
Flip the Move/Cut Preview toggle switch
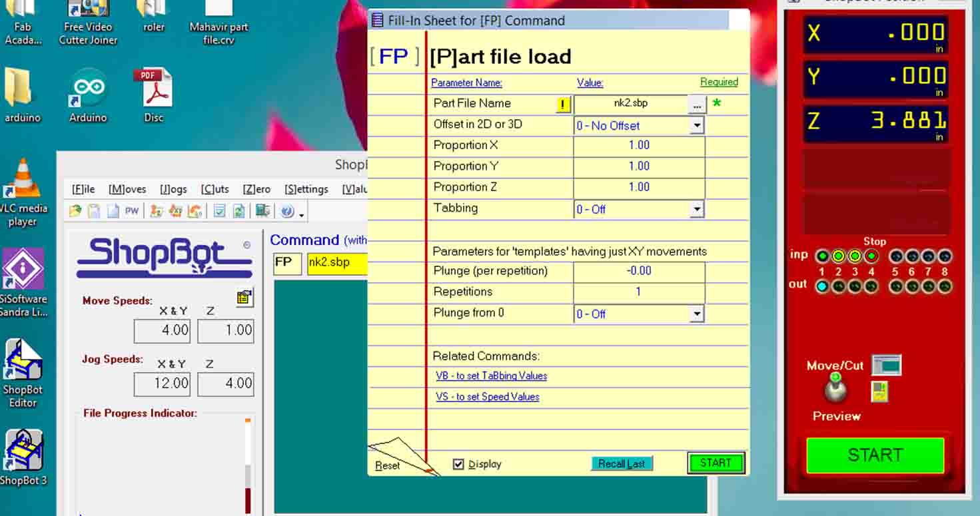pyautogui.click(x=834, y=387)
